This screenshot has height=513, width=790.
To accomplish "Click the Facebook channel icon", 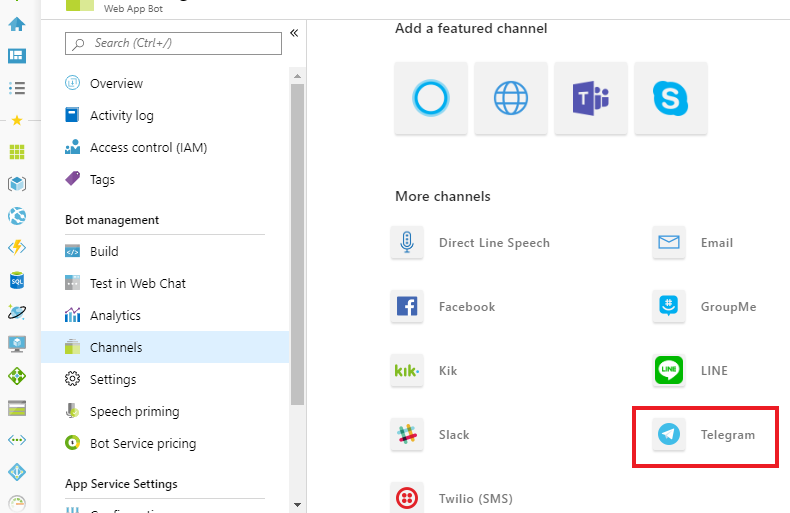I will point(407,306).
